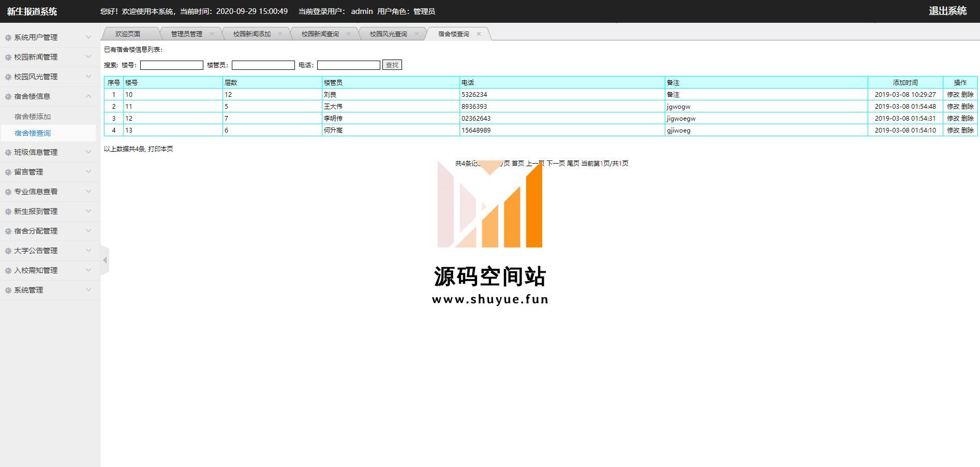Focus the 电话 search field
980x467 pixels.
pos(349,65)
